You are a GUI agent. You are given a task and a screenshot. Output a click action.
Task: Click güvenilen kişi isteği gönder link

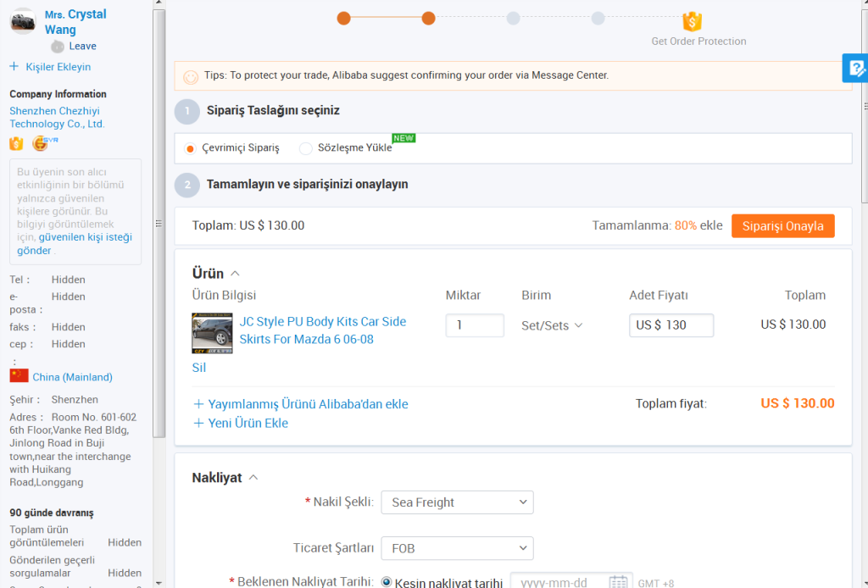pyautogui.click(x=75, y=244)
